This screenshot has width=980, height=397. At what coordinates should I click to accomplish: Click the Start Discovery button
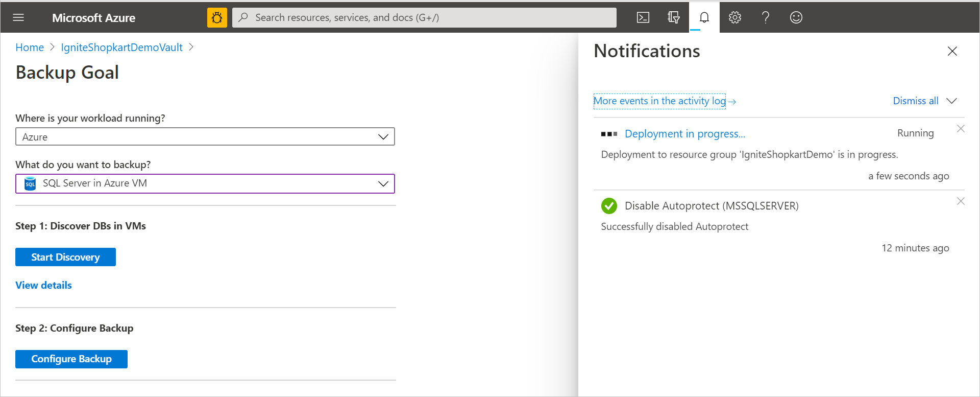pos(65,257)
